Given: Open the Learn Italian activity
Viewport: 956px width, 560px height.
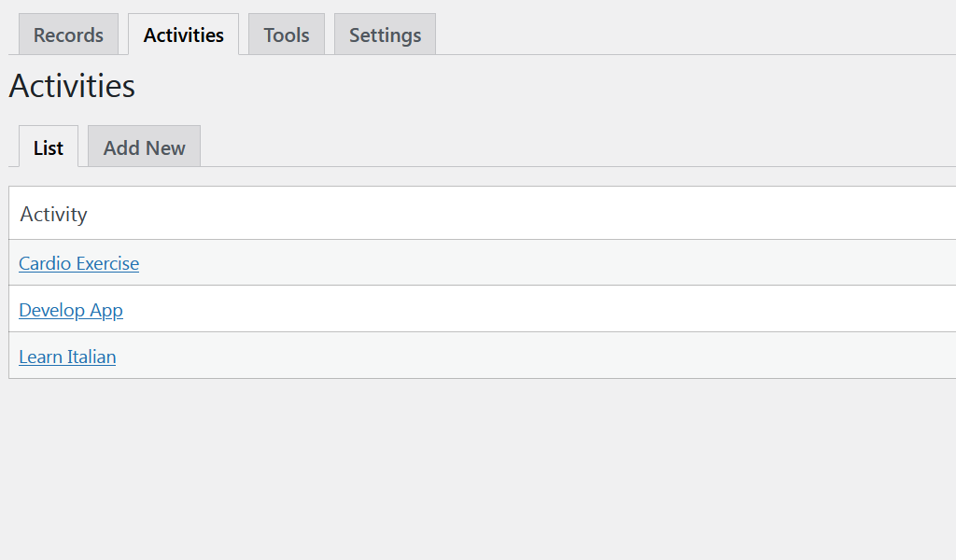Looking at the screenshot, I should pyautogui.click(x=67, y=357).
